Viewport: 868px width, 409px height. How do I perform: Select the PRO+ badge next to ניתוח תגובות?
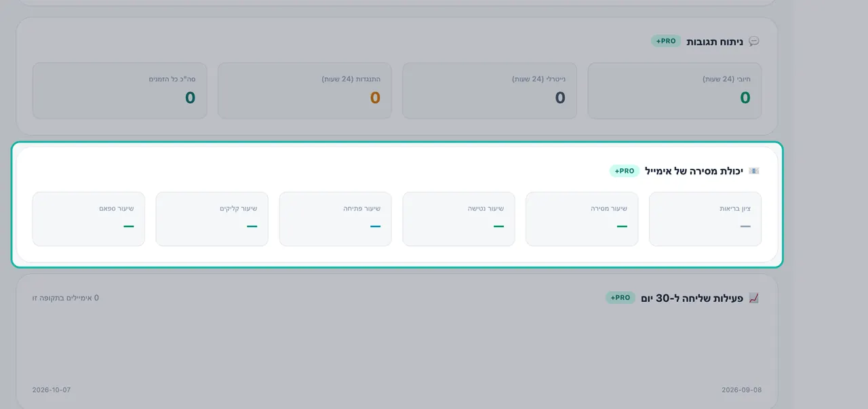[666, 41]
